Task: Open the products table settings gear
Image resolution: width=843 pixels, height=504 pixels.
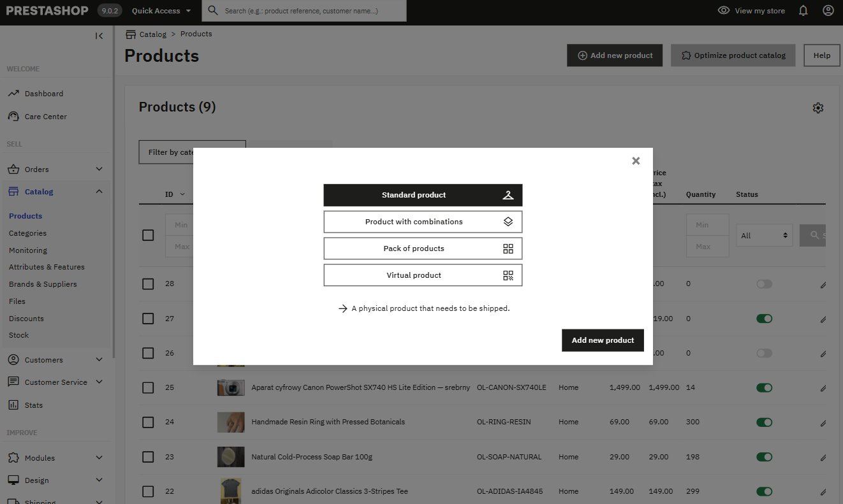Action: [818, 108]
